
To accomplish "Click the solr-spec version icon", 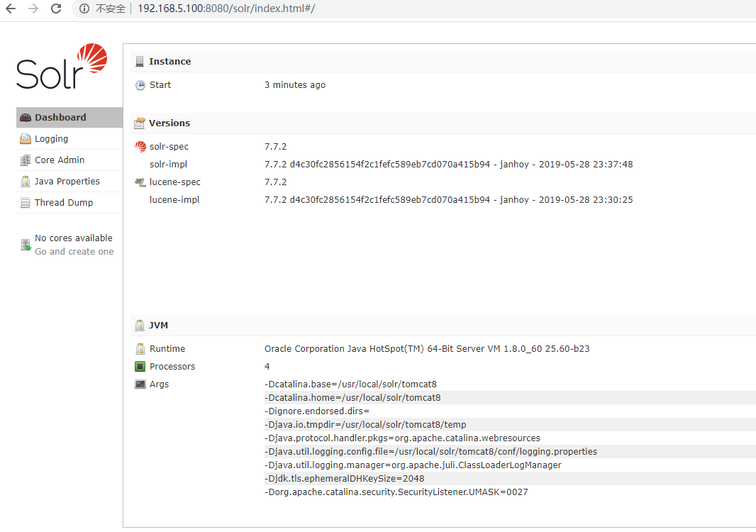I will click(x=140, y=146).
